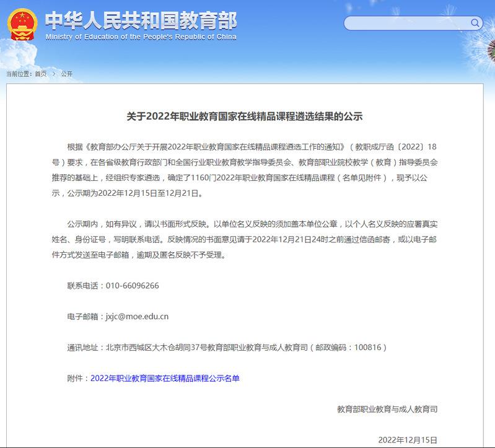The image size is (495, 448).
Task: Click the 中华人民共和国教育部 site title
Action: pyautogui.click(x=141, y=20)
